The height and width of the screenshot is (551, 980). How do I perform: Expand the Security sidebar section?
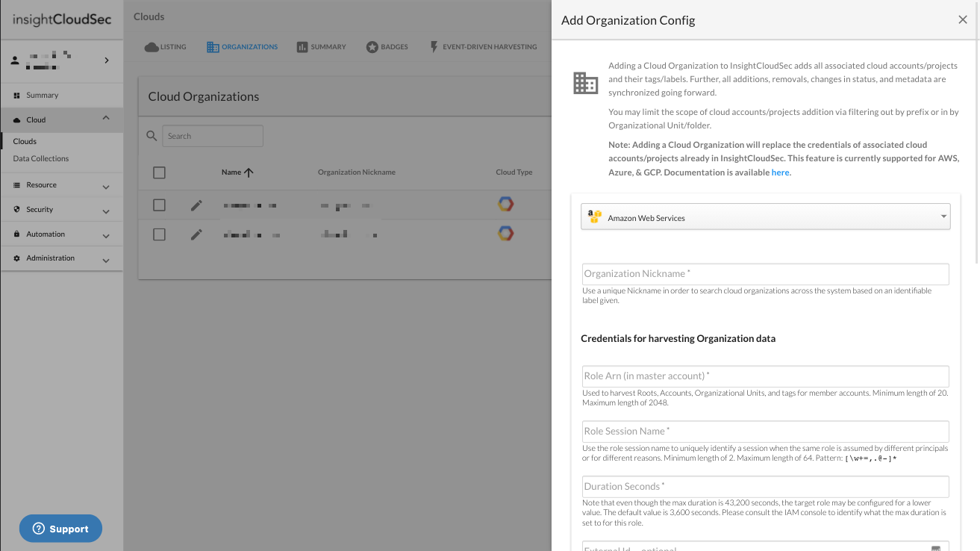(106, 211)
